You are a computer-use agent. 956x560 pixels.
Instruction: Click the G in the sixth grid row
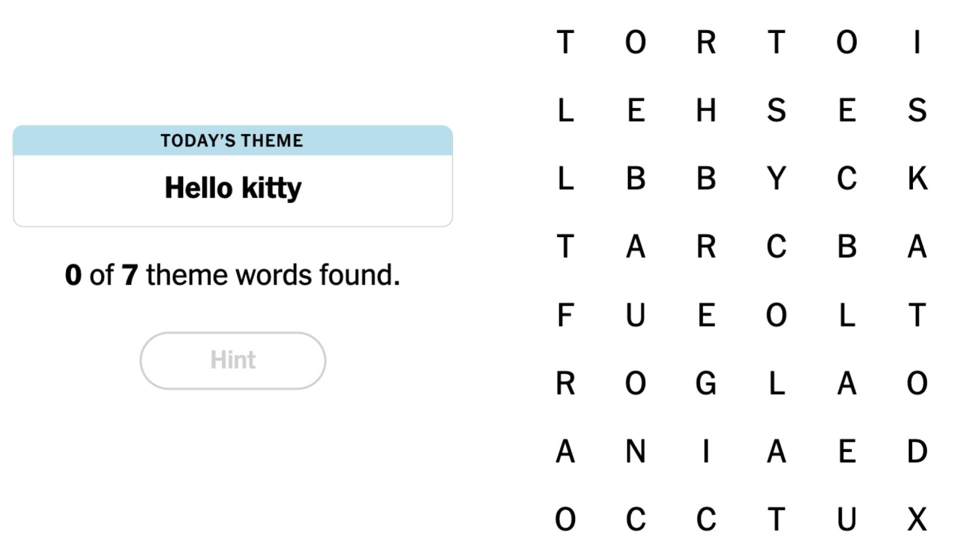coord(706,382)
